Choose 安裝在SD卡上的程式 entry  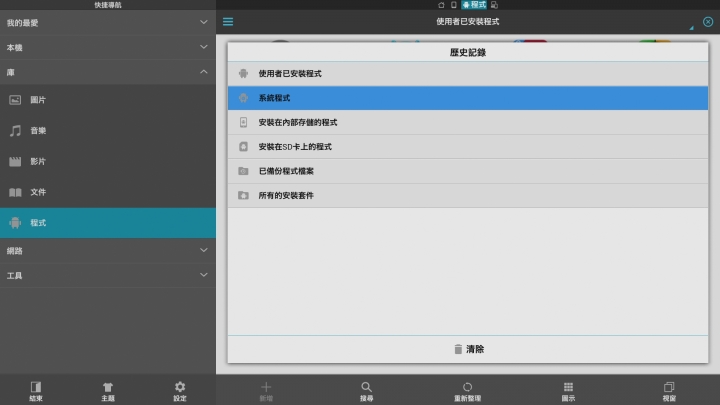coord(467,146)
